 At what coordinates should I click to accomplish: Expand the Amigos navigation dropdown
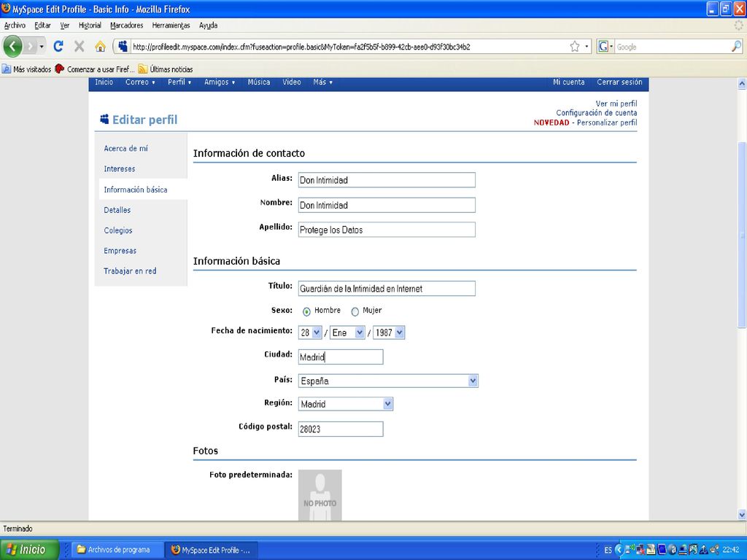click(x=220, y=82)
